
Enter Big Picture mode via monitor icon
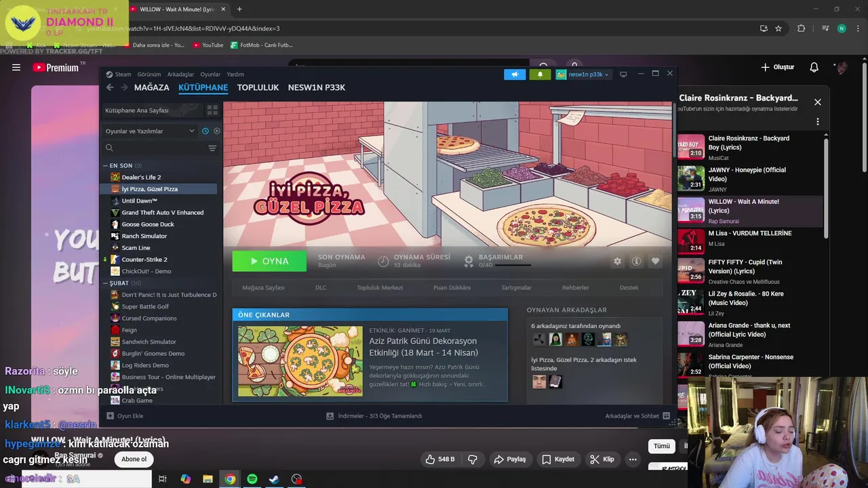(x=623, y=74)
